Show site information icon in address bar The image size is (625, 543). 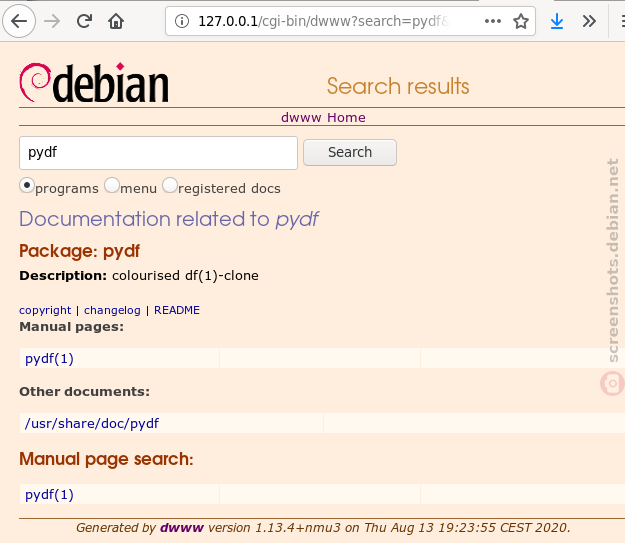pos(182,21)
